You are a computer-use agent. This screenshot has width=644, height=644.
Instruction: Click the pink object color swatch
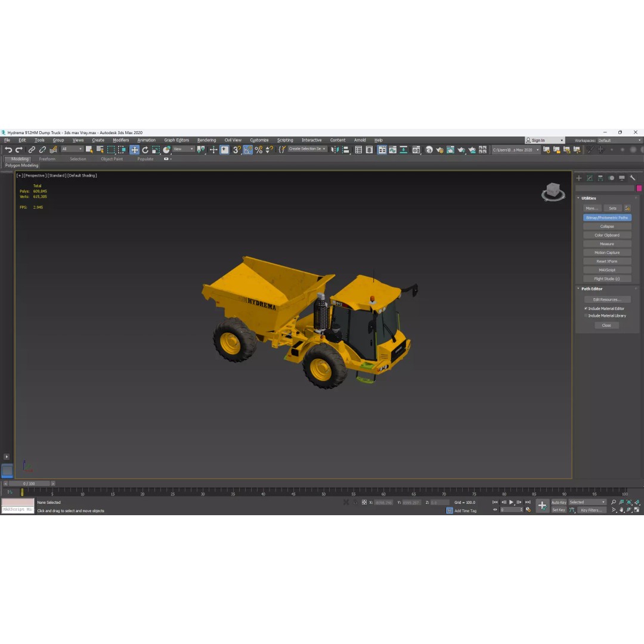point(639,188)
